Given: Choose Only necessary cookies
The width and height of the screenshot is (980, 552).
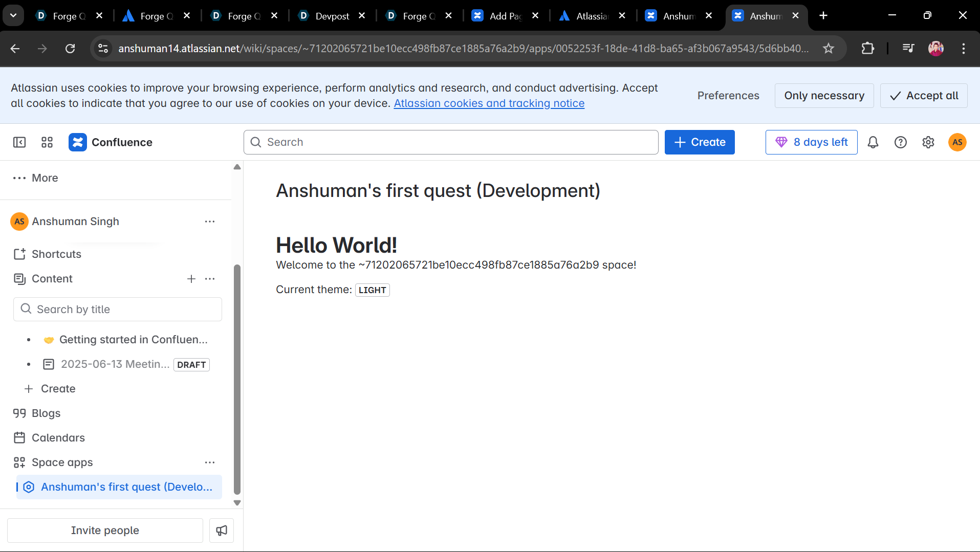Looking at the screenshot, I should [x=824, y=96].
